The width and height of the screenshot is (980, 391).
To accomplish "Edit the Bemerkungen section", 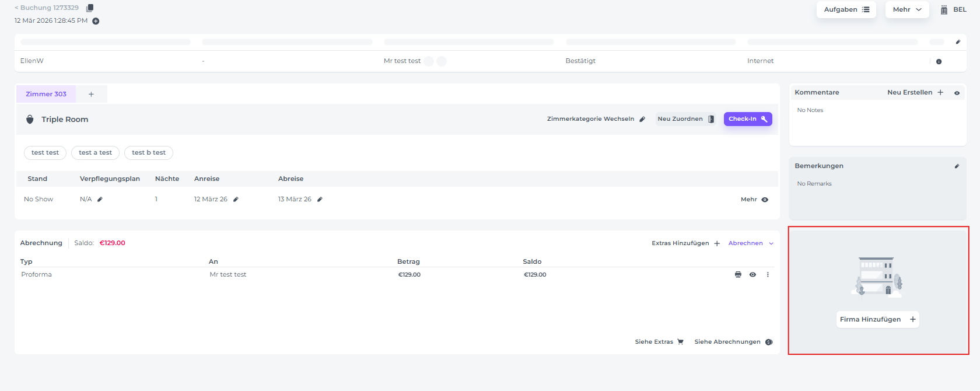I will point(957,166).
